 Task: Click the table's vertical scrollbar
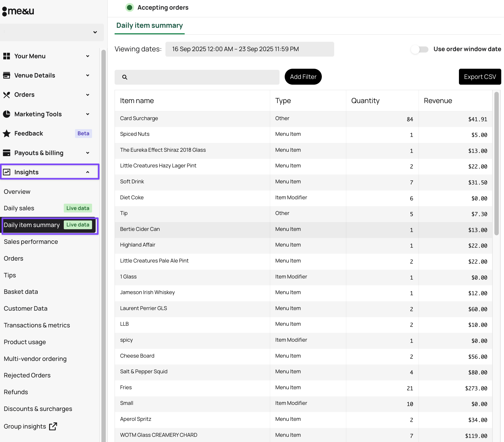[496, 164]
